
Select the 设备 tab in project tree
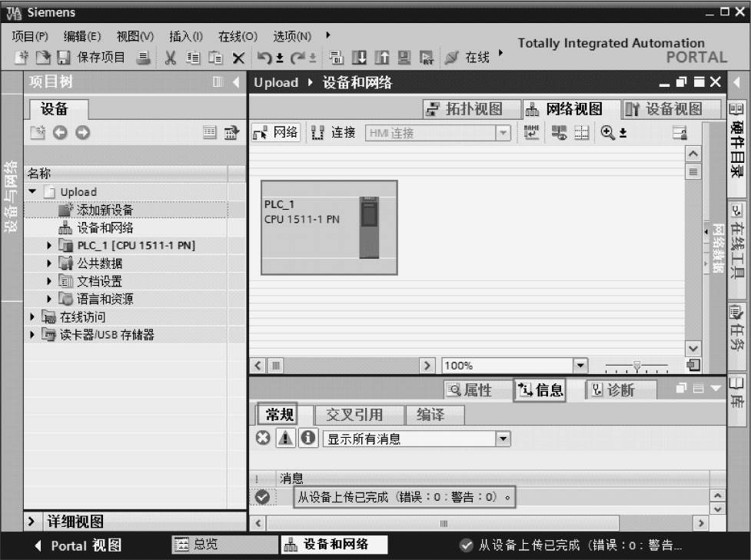point(59,109)
